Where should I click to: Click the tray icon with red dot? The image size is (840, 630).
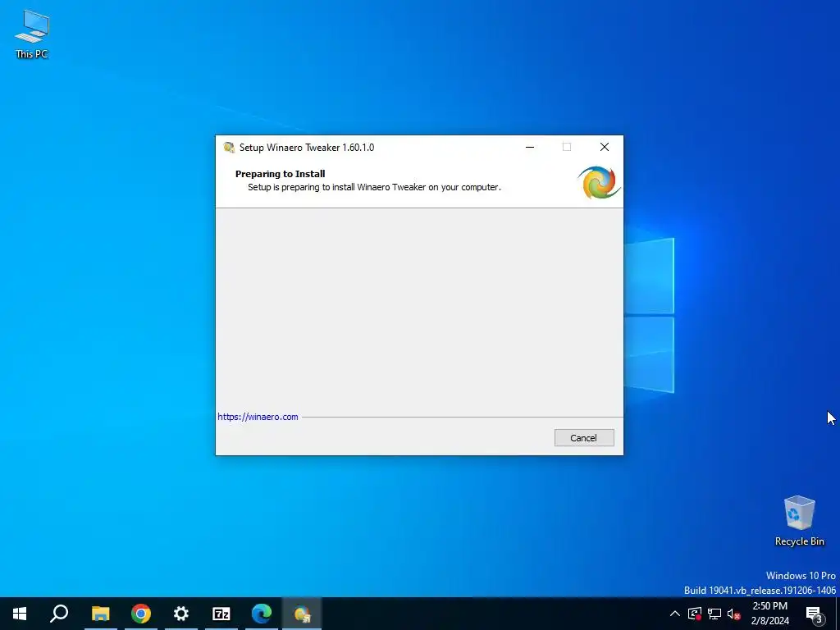(x=695, y=614)
